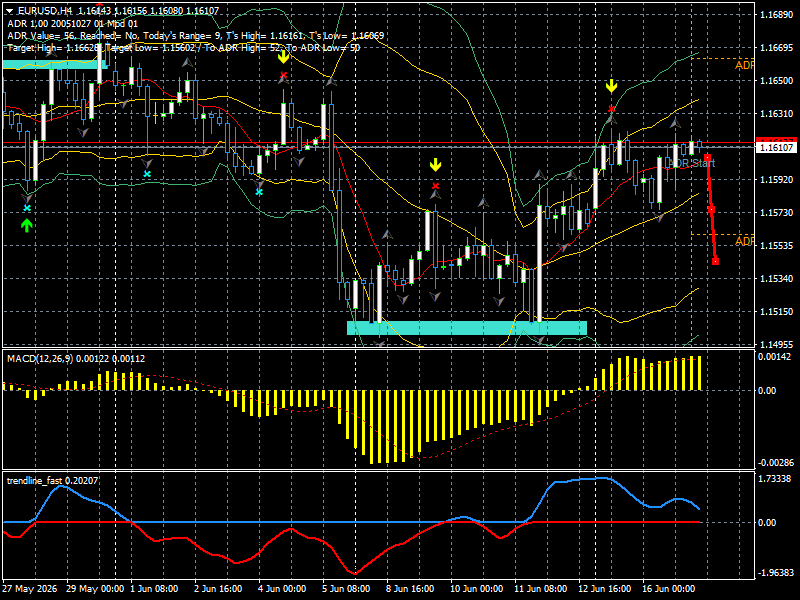Click the cyan X marker near 1 Jun 08:00 low
This screenshot has width=800, height=600.
pos(147,174)
